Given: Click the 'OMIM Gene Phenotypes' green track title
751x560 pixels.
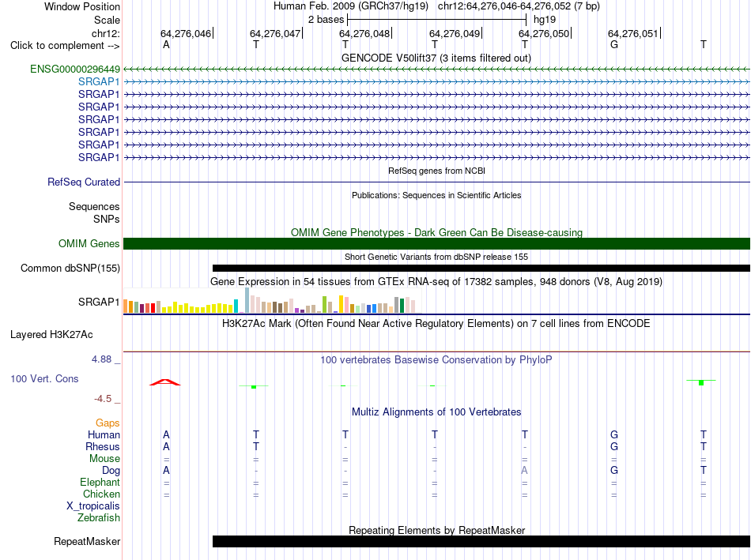Looking at the screenshot, I should pyautogui.click(x=436, y=233).
